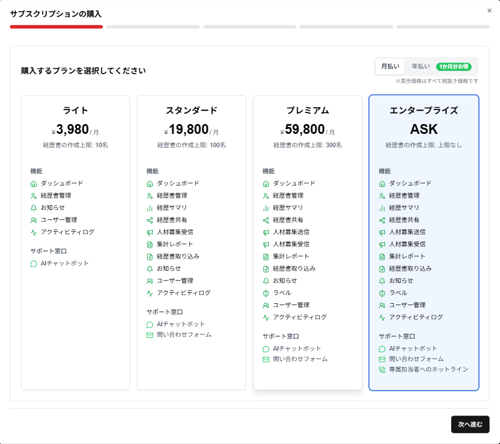Click 経歴書の作成上限: 100名 text
This screenshot has height=444, width=500.
(191, 145)
